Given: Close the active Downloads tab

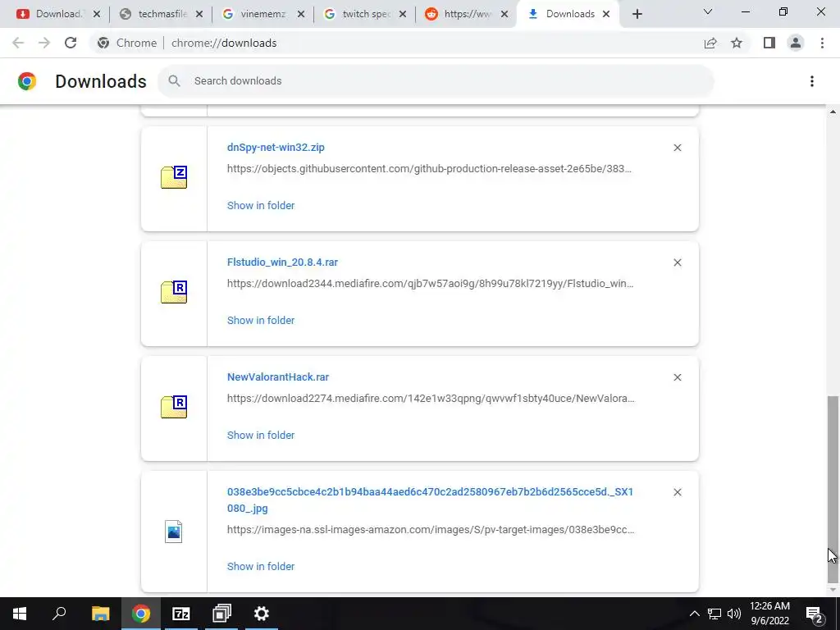Looking at the screenshot, I should 606,14.
